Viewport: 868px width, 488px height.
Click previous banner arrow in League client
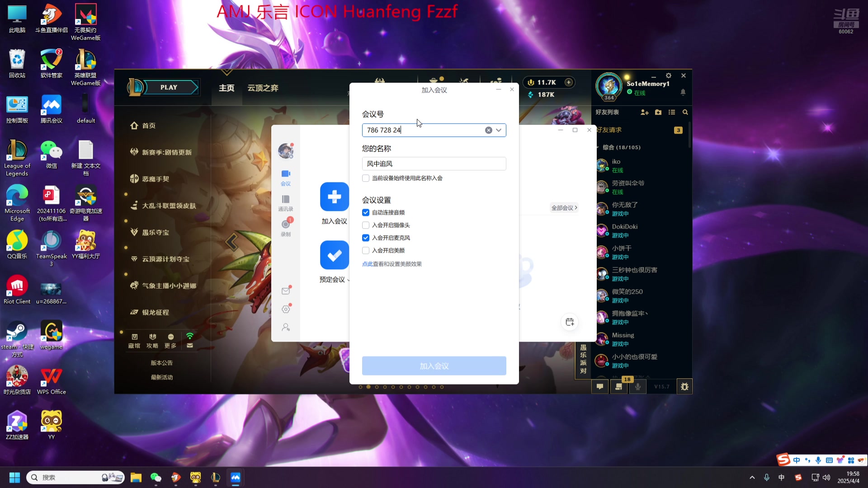point(231,242)
